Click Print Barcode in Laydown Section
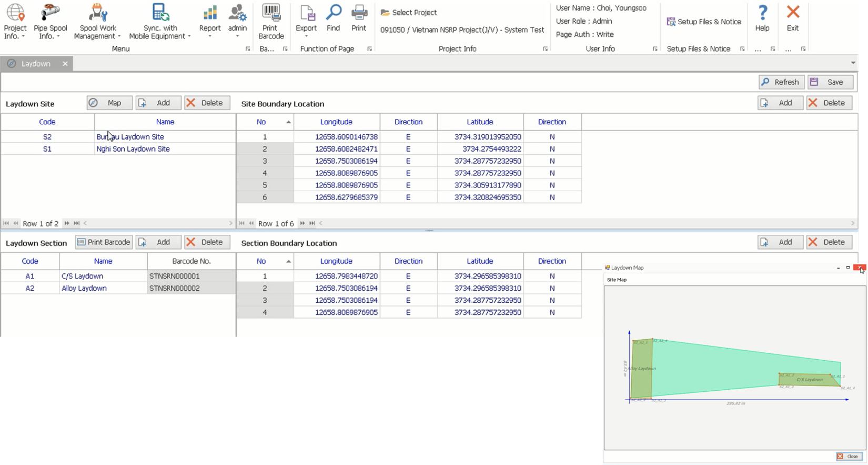Screen dimensions: 868x465 tap(104, 242)
